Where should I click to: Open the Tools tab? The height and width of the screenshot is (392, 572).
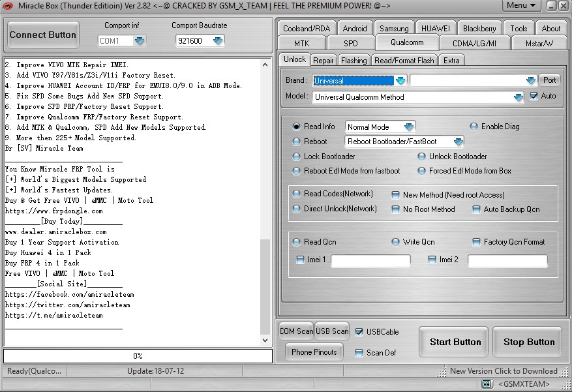click(519, 29)
